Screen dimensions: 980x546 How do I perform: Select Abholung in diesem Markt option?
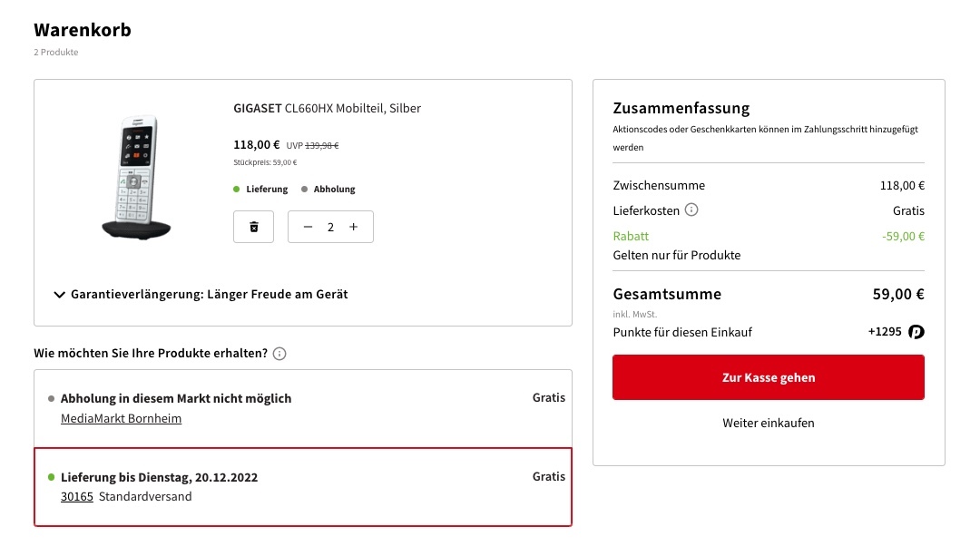303,408
